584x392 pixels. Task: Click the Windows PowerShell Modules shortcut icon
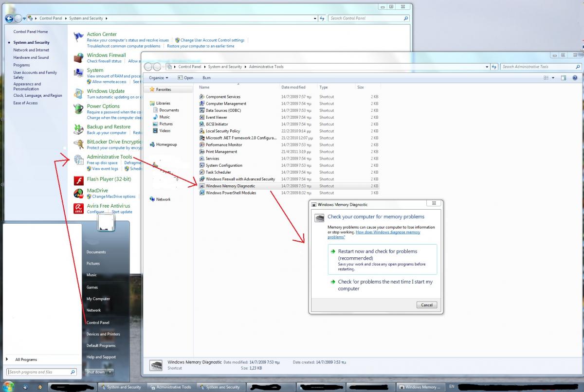202,193
